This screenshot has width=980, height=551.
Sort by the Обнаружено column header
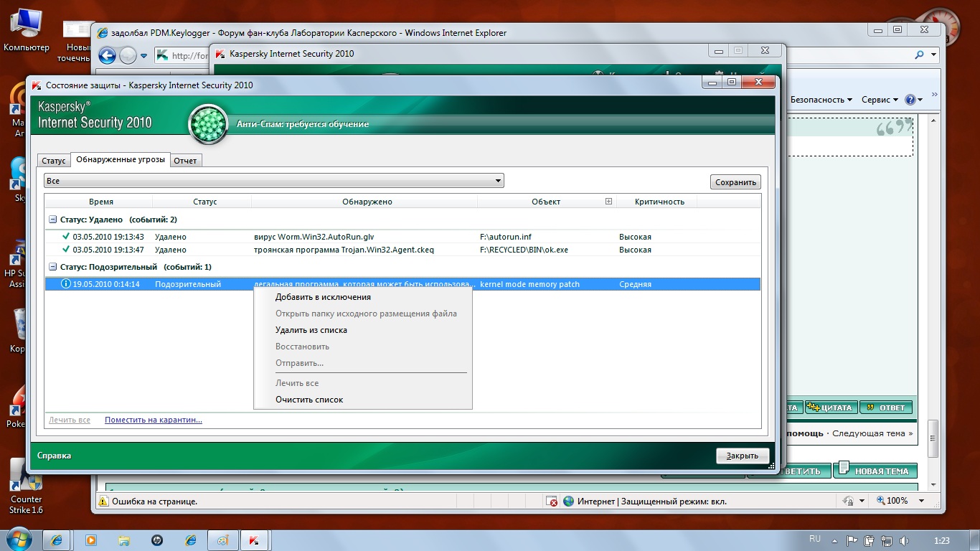click(367, 202)
